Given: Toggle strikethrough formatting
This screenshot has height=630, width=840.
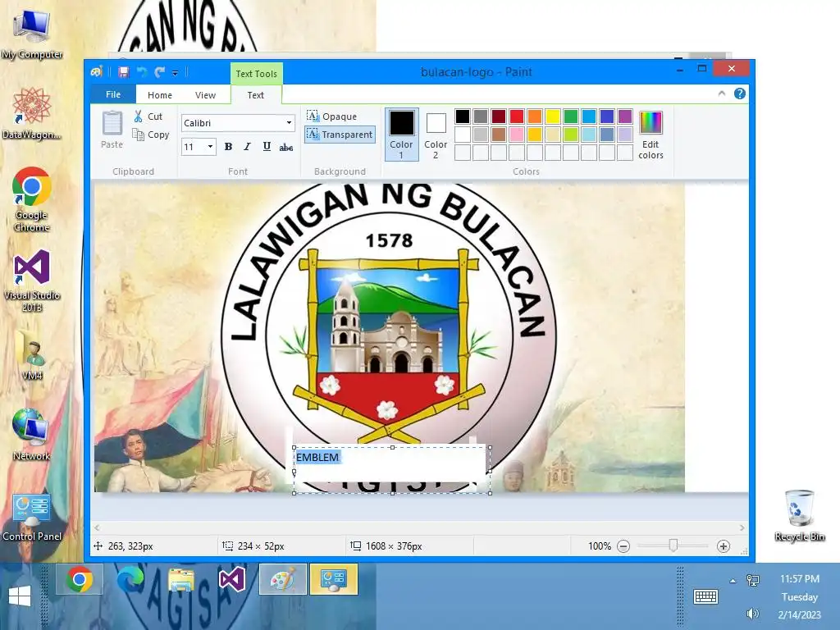Looking at the screenshot, I should [286, 147].
